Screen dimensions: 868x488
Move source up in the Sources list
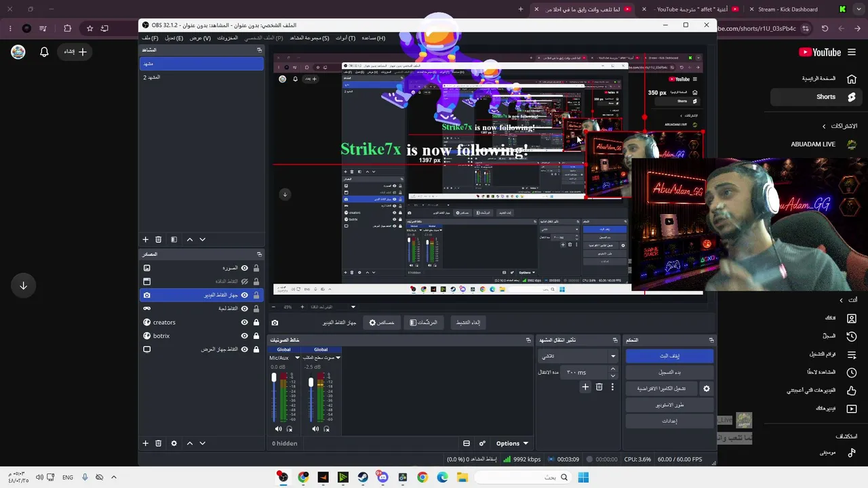coord(189,443)
